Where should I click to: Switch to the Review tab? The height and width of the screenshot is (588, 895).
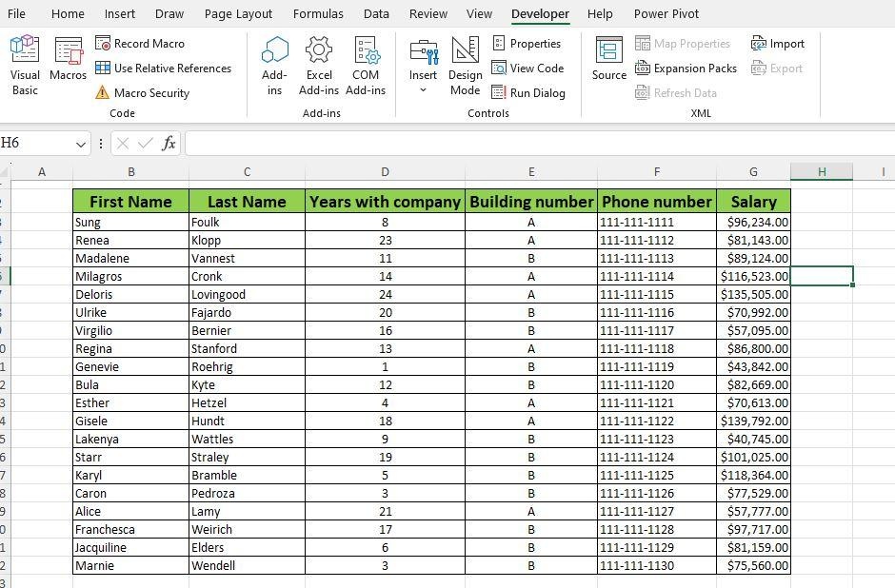[428, 13]
